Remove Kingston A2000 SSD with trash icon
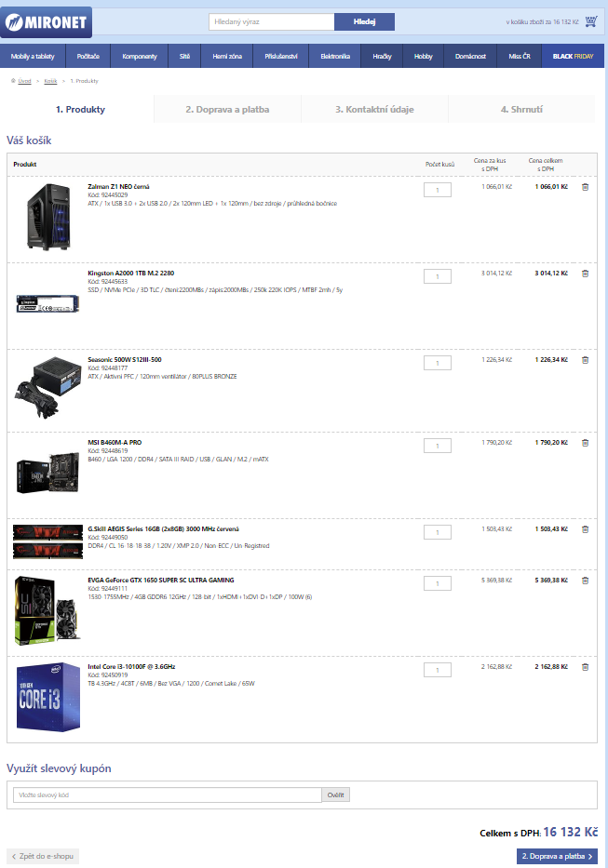 pos(585,274)
